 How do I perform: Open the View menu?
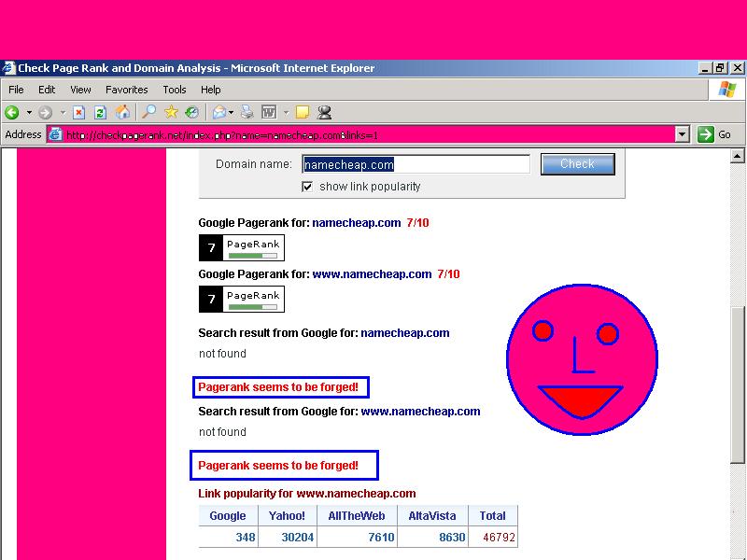click(80, 90)
